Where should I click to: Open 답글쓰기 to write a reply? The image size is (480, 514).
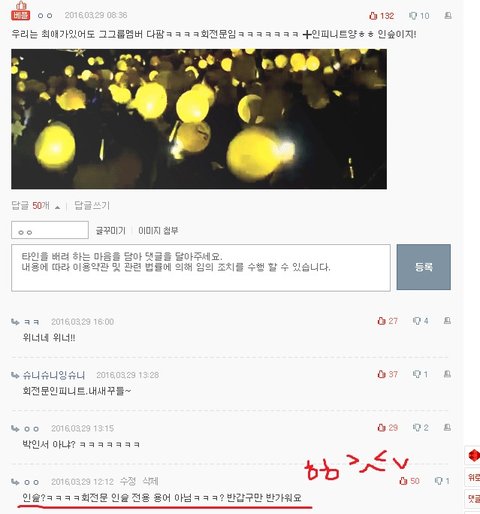tap(92, 205)
